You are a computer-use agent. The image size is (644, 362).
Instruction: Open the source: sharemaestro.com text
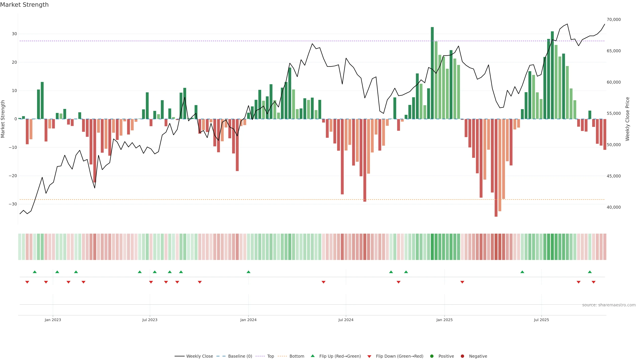pyautogui.click(x=609, y=305)
